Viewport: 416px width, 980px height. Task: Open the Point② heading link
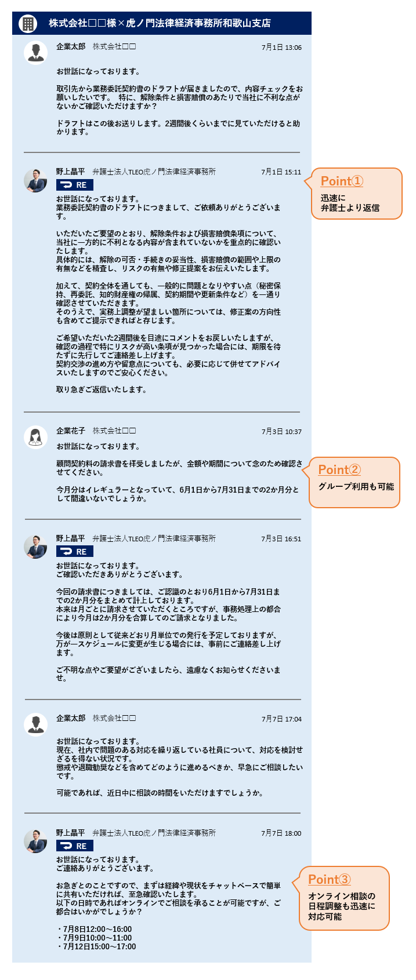tap(339, 470)
